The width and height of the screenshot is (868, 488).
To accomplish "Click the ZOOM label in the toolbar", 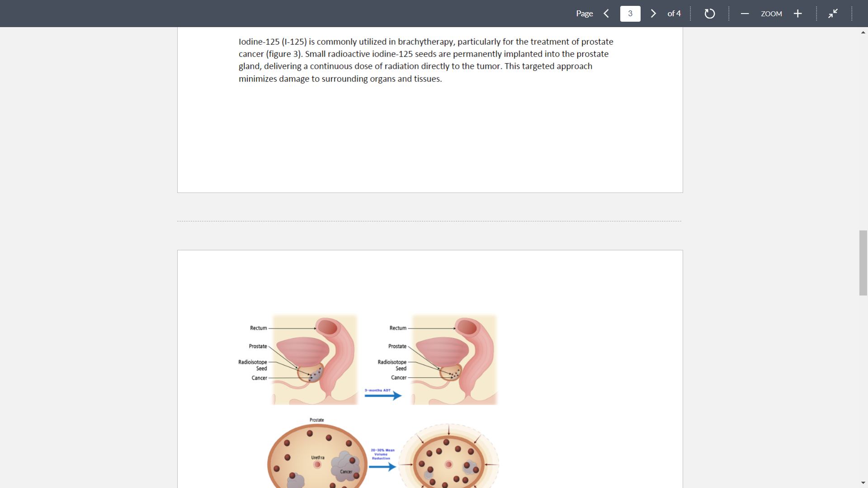I will (771, 14).
